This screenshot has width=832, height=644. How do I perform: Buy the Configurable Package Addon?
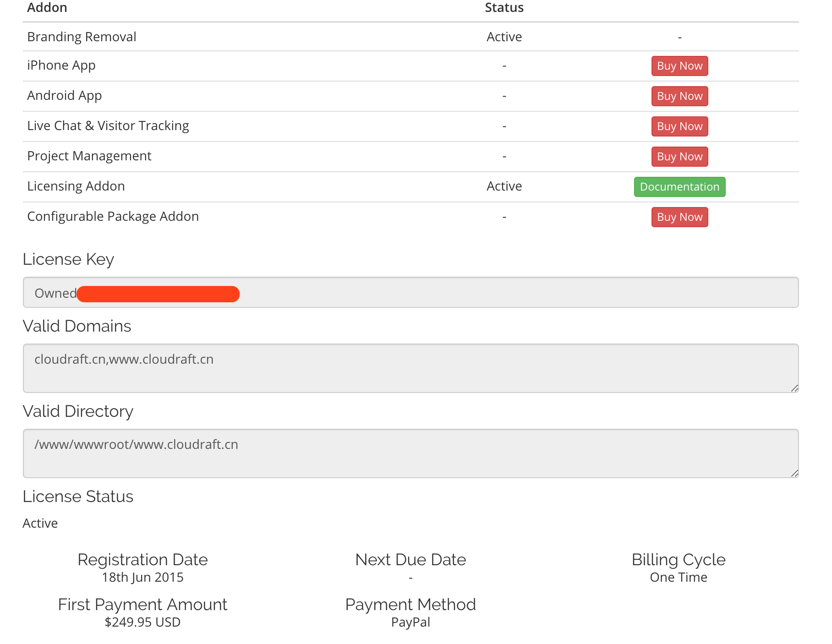pos(679,217)
